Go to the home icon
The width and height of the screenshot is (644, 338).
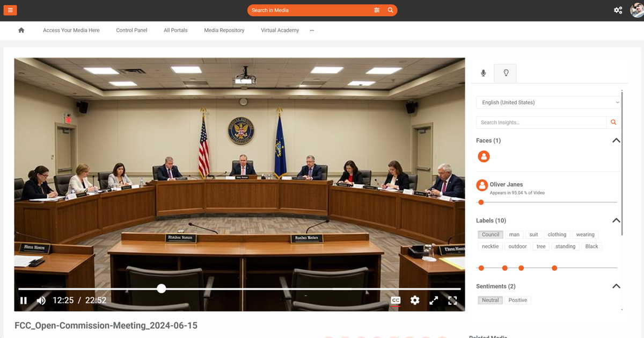[x=21, y=30]
